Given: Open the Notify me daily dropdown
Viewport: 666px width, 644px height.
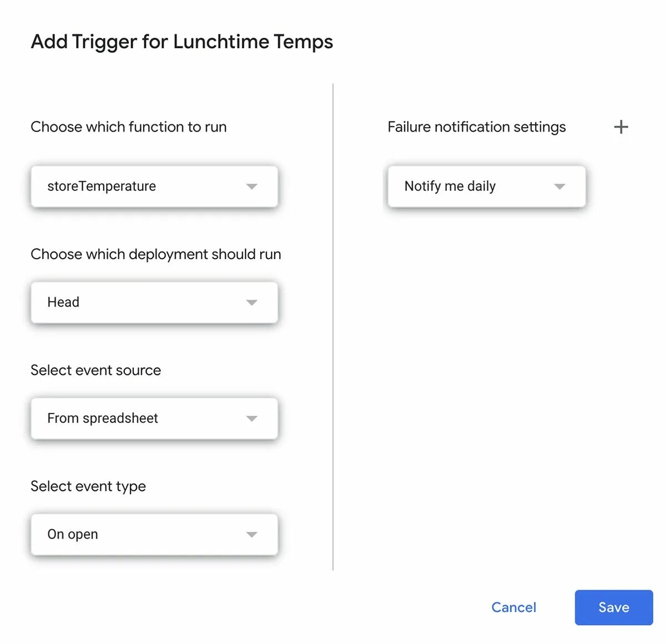Looking at the screenshot, I should pyautogui.click(x=486, y=186).
